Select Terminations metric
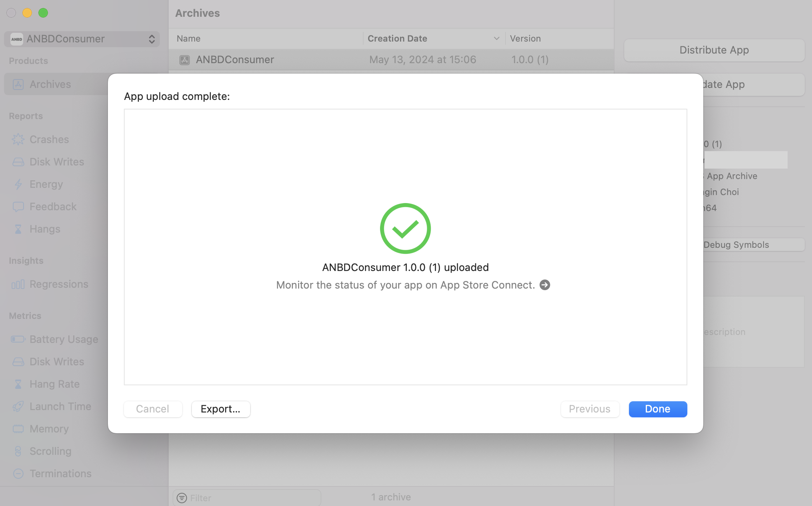The image size is (812, 506). [61, 474]
